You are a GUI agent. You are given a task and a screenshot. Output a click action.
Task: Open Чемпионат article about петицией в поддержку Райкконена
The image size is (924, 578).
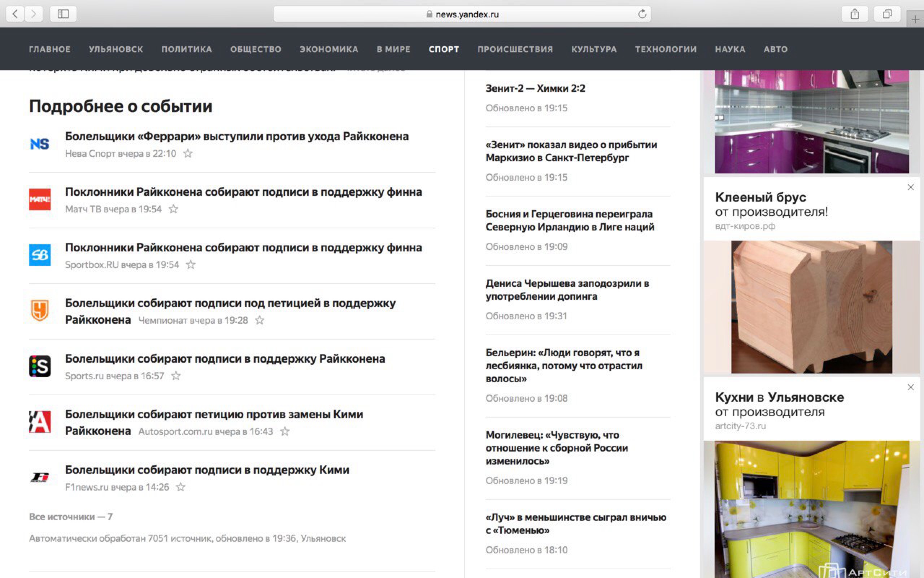[230, 311]
